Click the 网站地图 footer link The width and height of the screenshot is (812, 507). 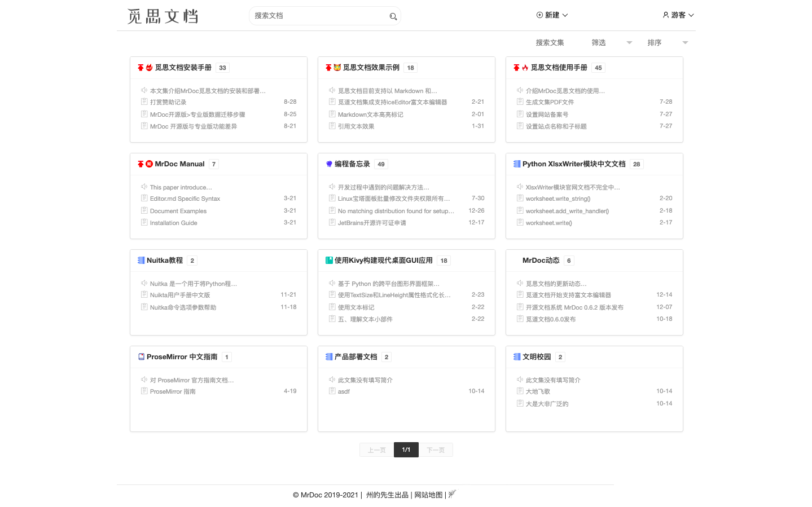[x=428, y=495]
